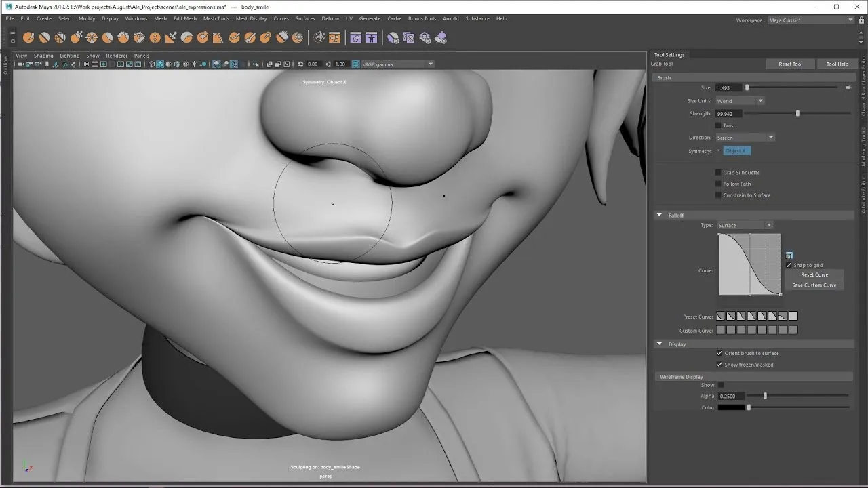Enable Constrain to Surface checkbox
Image resolution: width=868 pixels, height=488 pixels.
718,195
